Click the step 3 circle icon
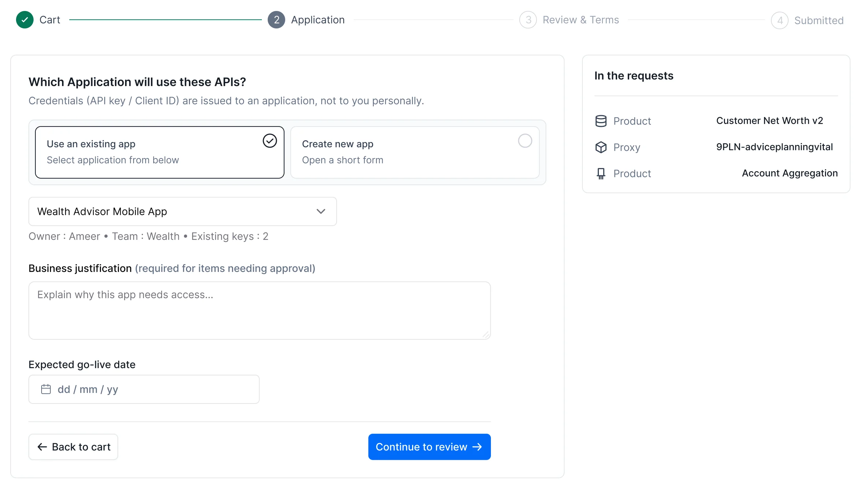 click(528, 20)
